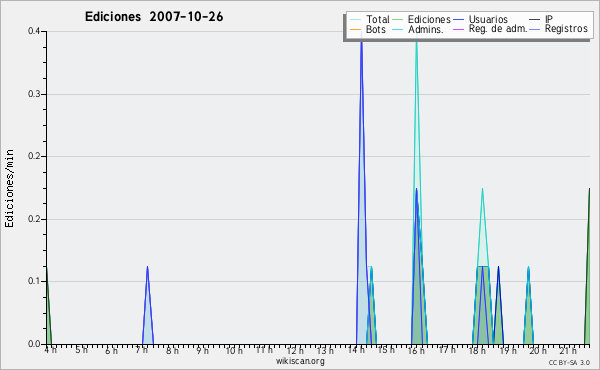Click the 21 h axis label
This screenshot has height=370, width=600.
[x=568, y=350]
